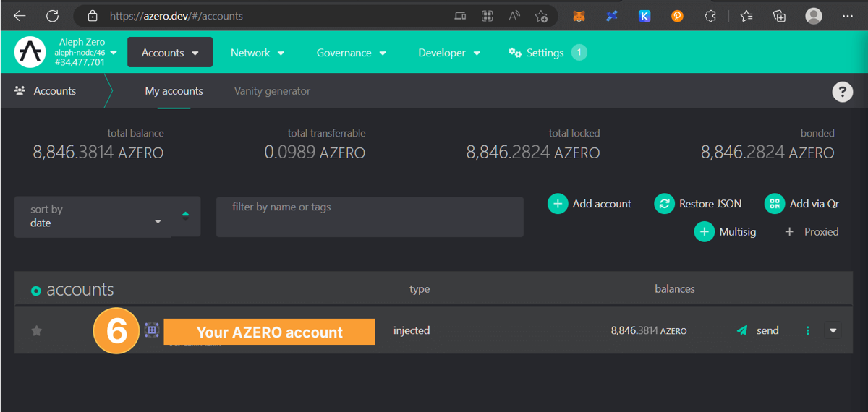This screenshot has width=868, height=412.
Task: Open the browser profile avatar
Action: (814, 15)
